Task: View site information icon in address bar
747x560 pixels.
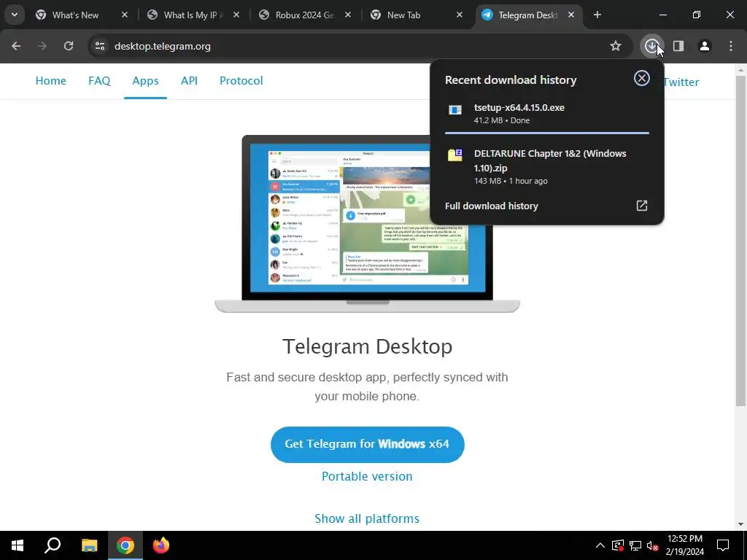Action: point(100,46)
